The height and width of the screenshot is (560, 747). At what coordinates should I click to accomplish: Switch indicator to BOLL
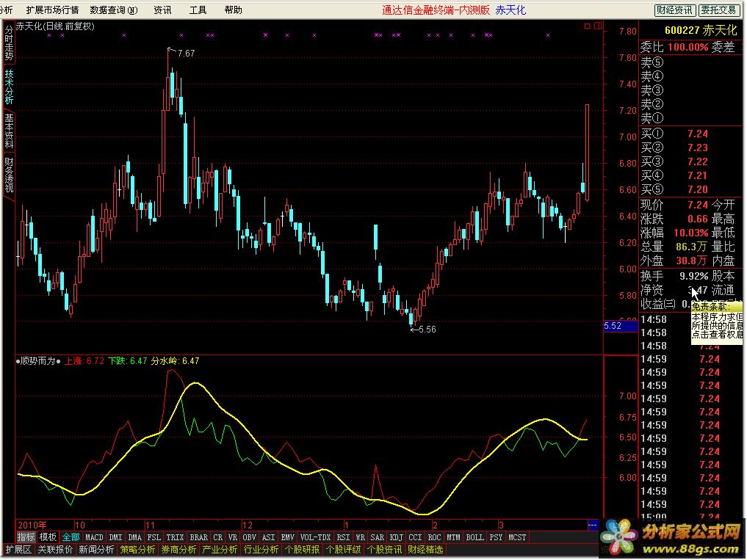click(474, 537)
